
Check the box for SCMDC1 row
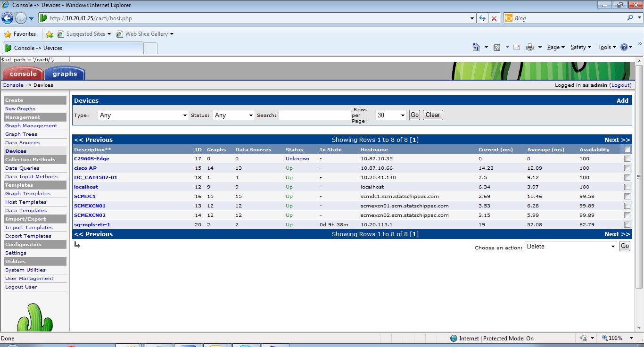[x=627, y=197]
